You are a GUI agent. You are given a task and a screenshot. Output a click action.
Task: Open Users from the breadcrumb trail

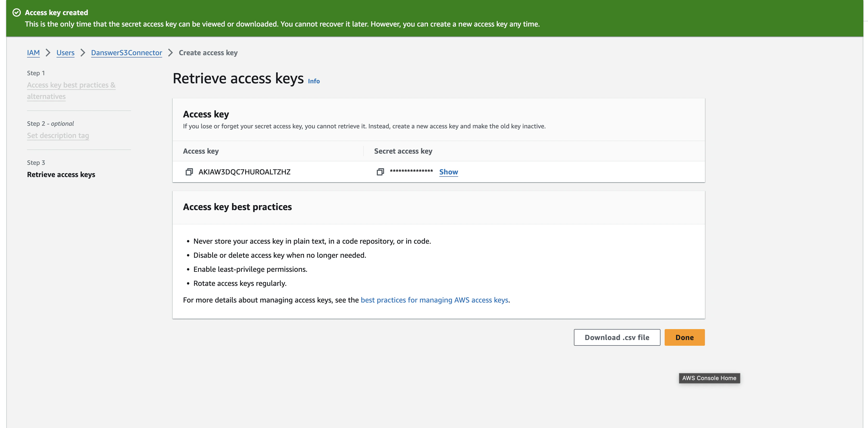tap(65, 53)
